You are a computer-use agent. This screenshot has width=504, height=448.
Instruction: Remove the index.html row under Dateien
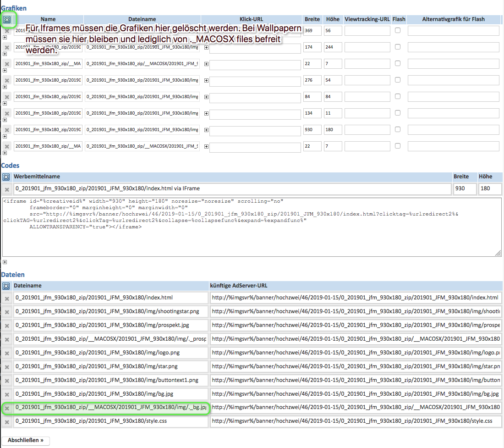pyautogui.click(x=7, y=299)
